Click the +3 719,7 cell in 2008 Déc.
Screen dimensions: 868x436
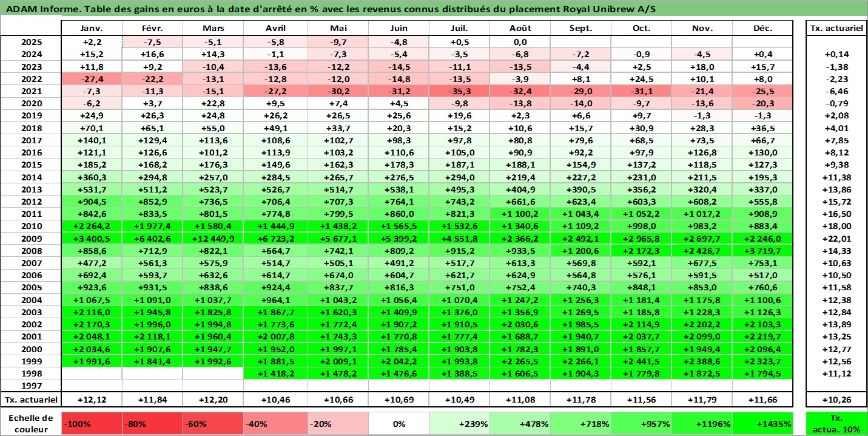coord(763,251)
